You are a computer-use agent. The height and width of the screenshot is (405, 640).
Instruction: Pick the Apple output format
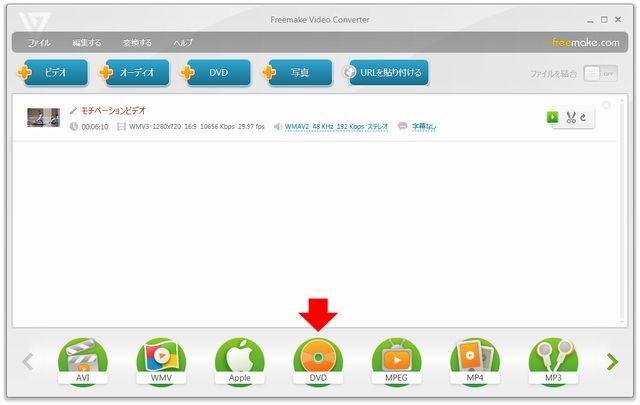click(239, 360)
